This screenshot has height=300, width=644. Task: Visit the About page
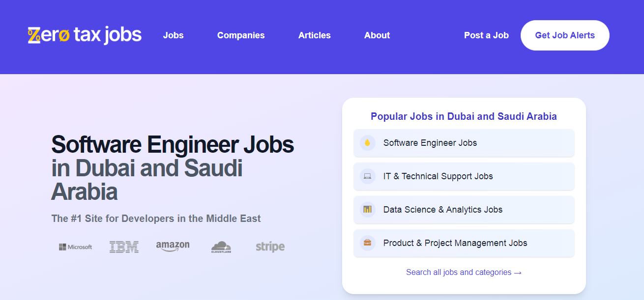pyautogui.click(x=377, y=35)
